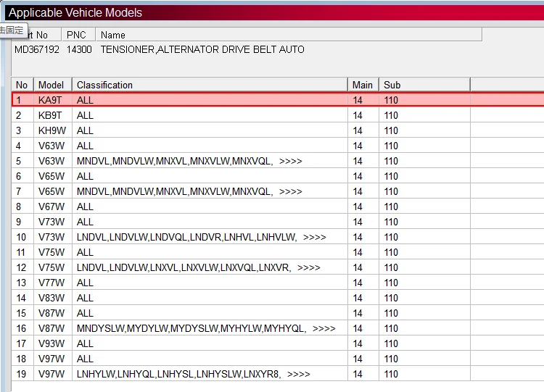Select the V67W model in row 8

coord(51,207)
